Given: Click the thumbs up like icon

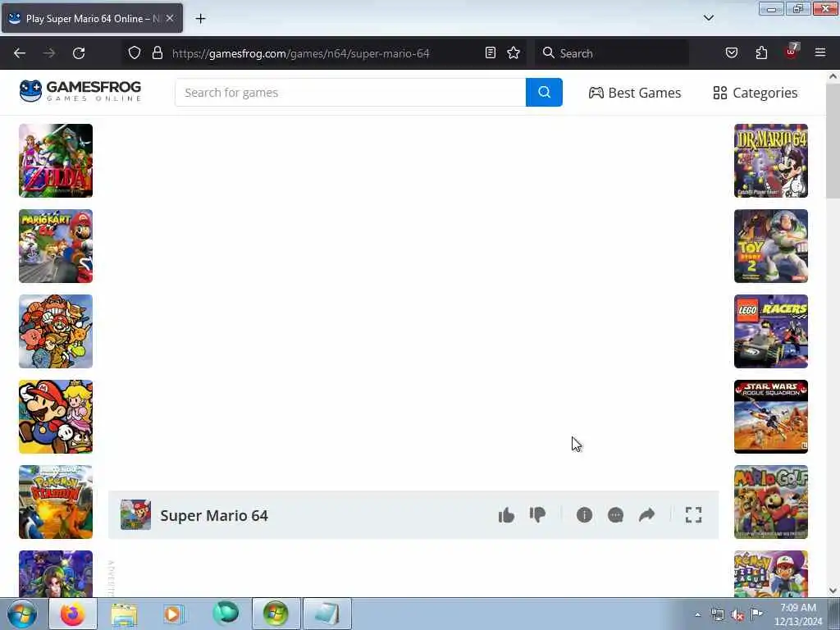Looking at the screenshot, I should coord(506,515).
